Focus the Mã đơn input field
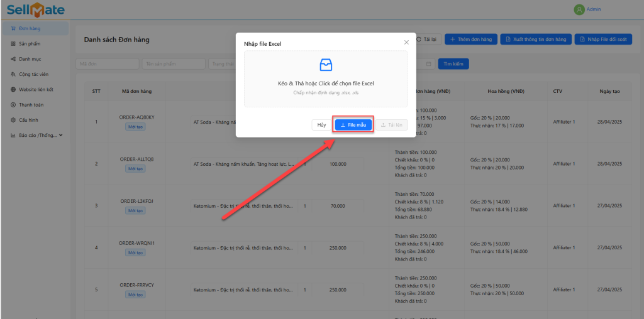 coord(107,63)
